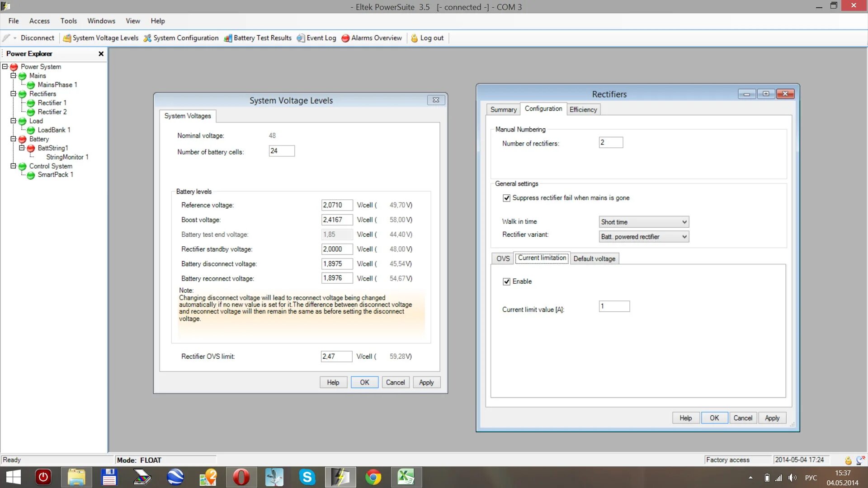Open the View menu
Image resolution: width=868 pixels, height=488 pixels.
[x=133, y=21]
